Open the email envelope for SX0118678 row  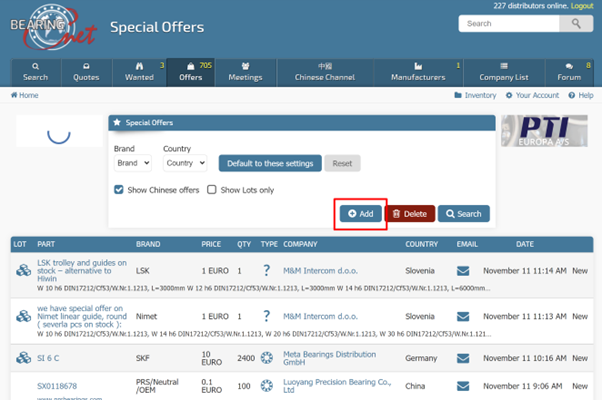point(463,386)
